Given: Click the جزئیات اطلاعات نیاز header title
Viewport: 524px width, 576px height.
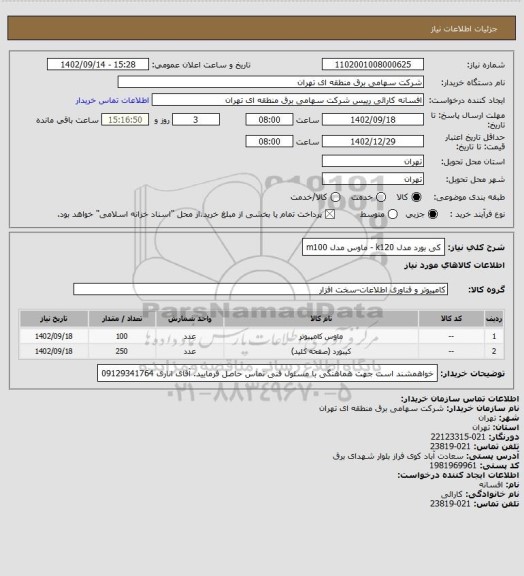Looking at the screenshot, I should 464,29.
